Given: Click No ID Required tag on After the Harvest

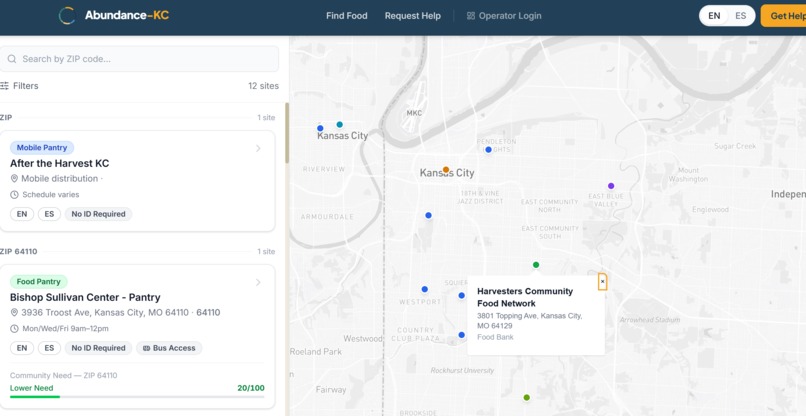Looking at the screenshot, I should pos(98,214).
